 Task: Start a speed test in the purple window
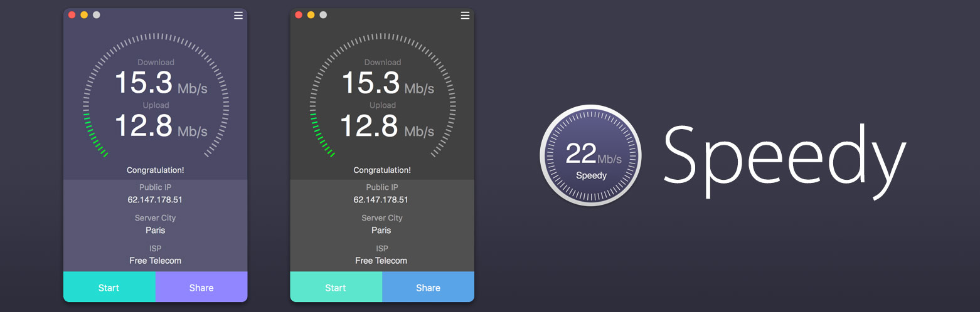pos(109,288)
